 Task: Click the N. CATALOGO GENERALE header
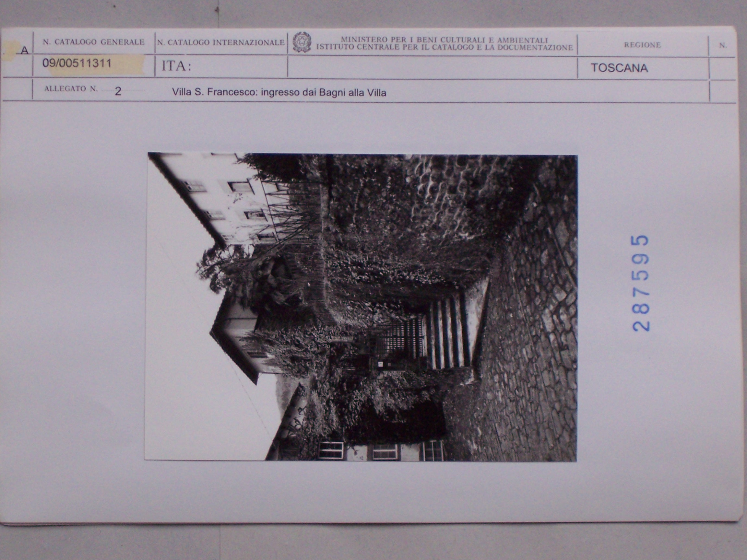tap(94, 42)
